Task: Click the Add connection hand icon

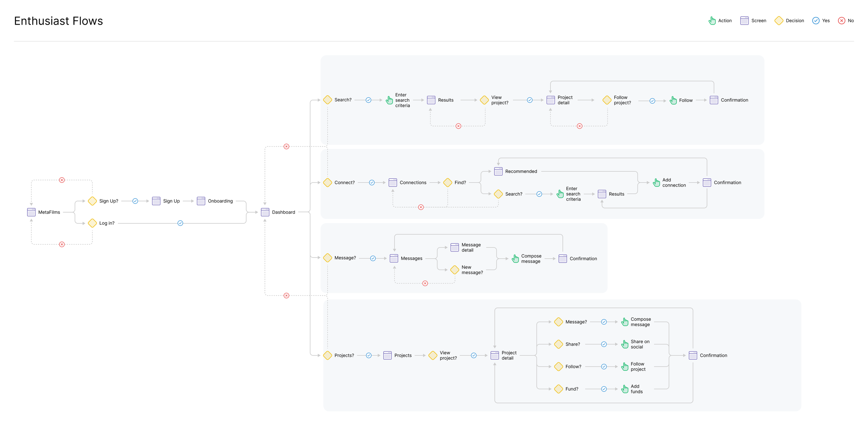Action: [656, 182]
